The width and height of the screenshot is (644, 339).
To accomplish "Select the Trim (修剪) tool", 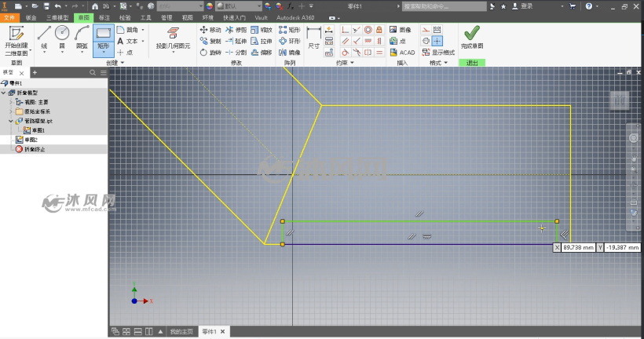I will tap(236, 30).
